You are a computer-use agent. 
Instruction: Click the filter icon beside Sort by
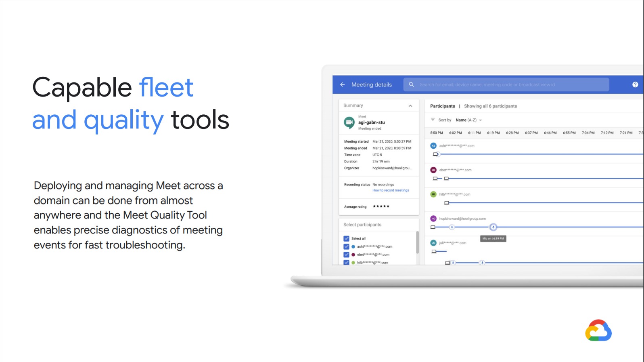tap(433, 120)
